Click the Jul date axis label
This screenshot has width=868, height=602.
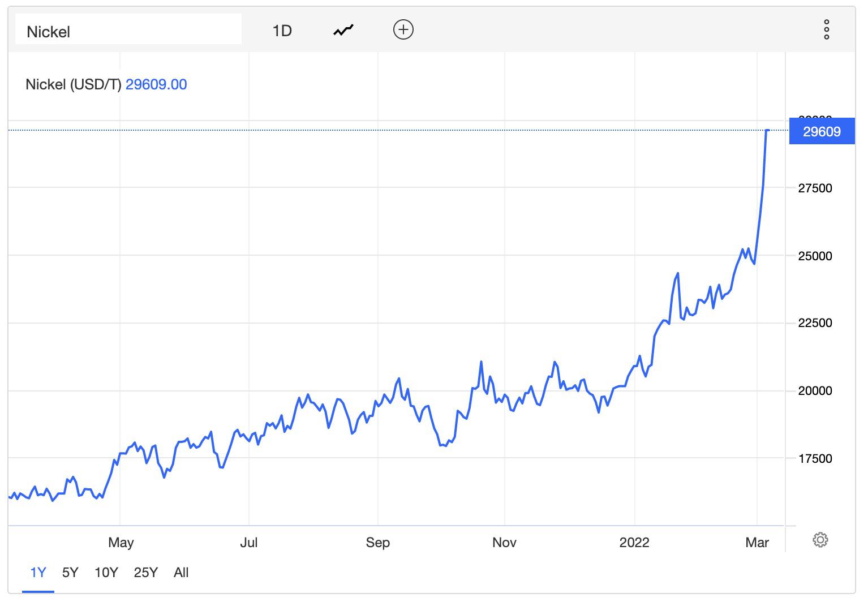tap(248, 543)
